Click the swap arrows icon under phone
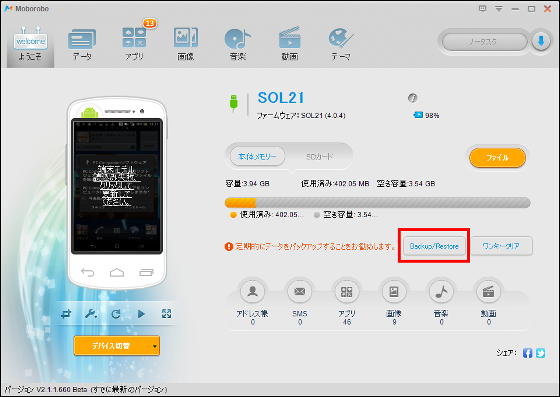The image size is (560, 397). point(66,314)
